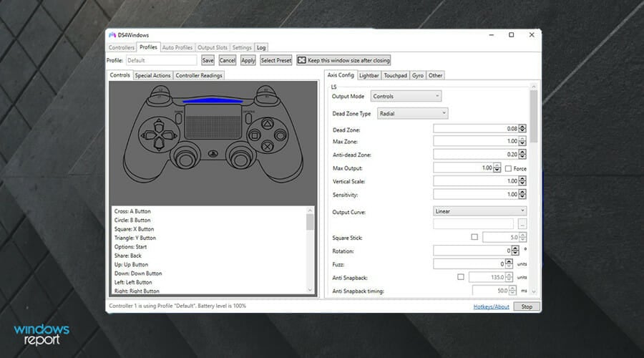Screen dimensions: 644x358
Task: Open the Output Curve Linear dropdown
Action: 479,211
